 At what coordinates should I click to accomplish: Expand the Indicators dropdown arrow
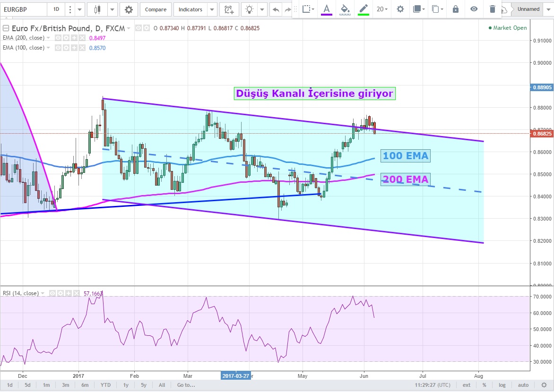pyautogui.click(x=212, y=9)
